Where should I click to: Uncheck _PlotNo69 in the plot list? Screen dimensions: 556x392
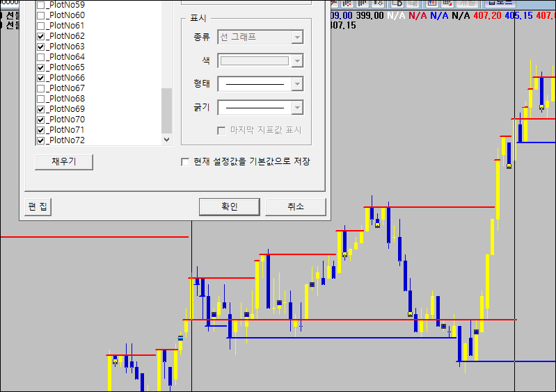(40, 109)
